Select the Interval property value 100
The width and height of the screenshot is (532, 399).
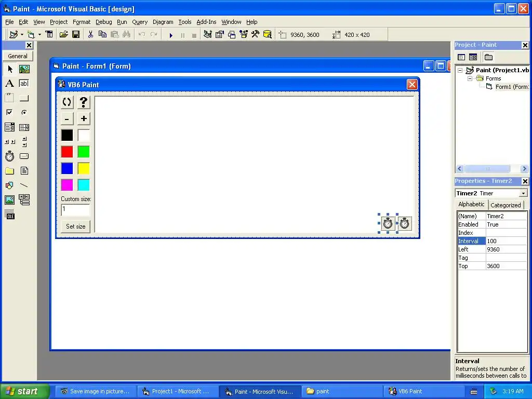[x=506, y=241]
